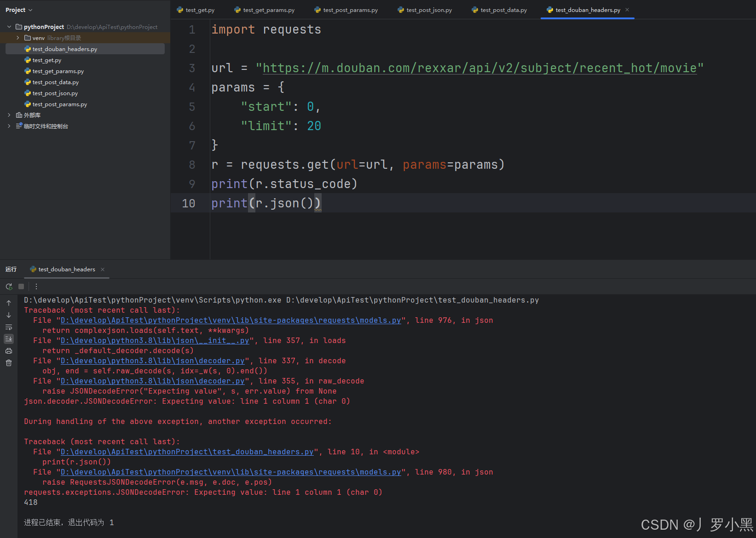
Task: Switch to the test_post_json.py tab
Action: point(425,10)
